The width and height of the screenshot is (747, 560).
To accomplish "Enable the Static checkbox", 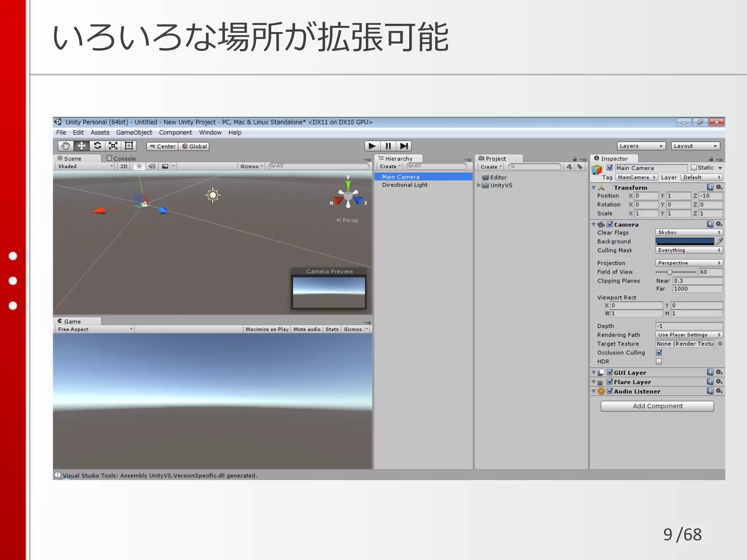I will 694,168.
